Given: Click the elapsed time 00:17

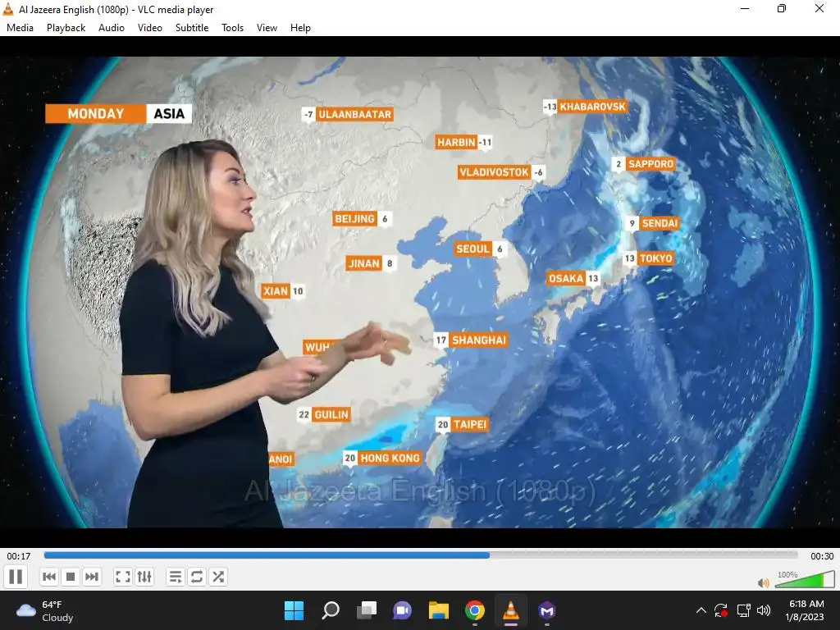Looking at the screenshot, I should coord(19,556).
